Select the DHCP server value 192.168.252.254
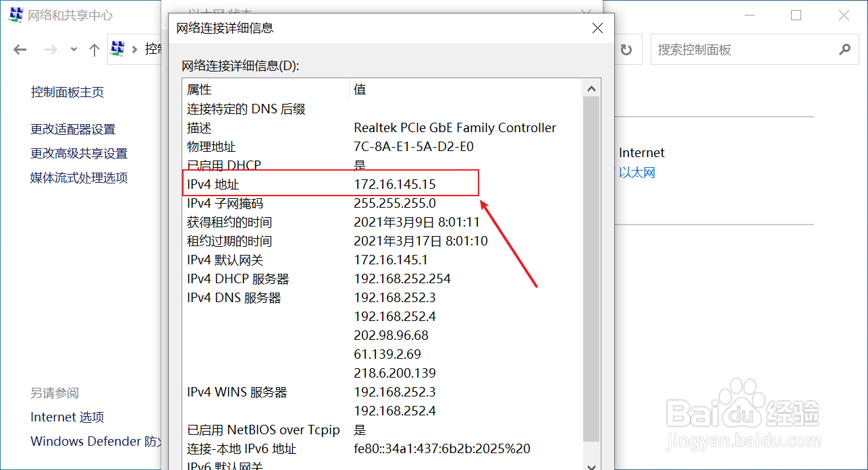Screen dimensions: 868x470 click(x=402, y=278)
